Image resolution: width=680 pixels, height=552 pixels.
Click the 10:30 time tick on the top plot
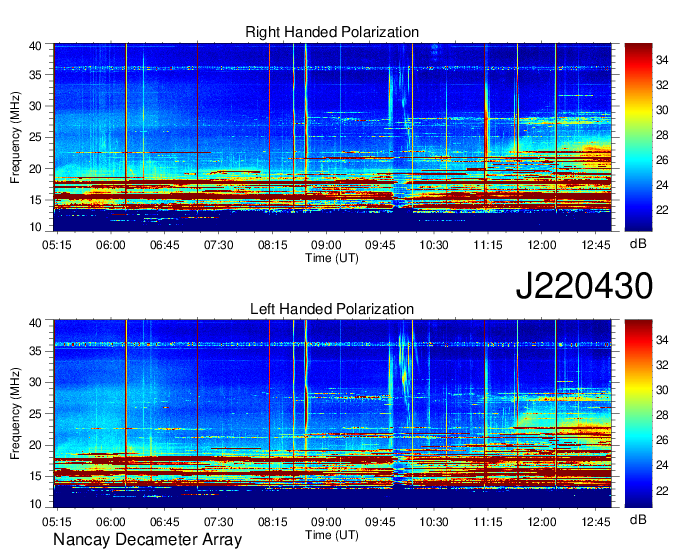(x=434, y=245)
